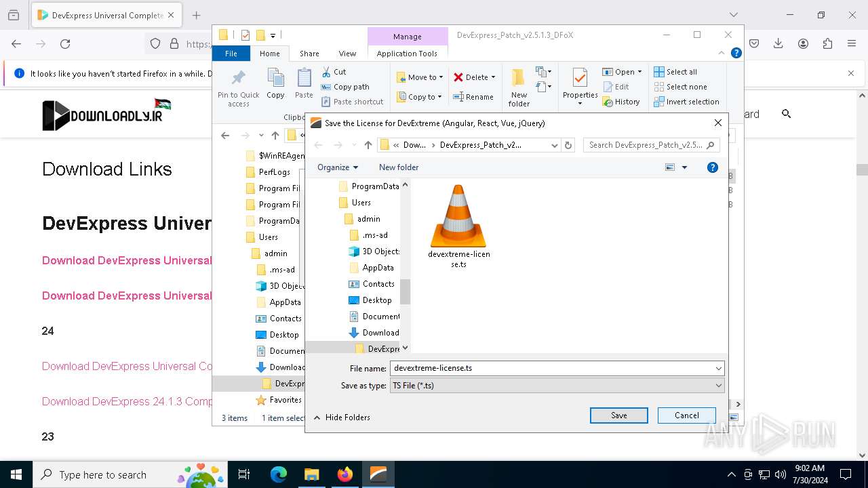The width and height of the screenshot is (868, 488).
Task: Click the Paste shortcut command
Action: pyautogui.click(x=352, y=102)
